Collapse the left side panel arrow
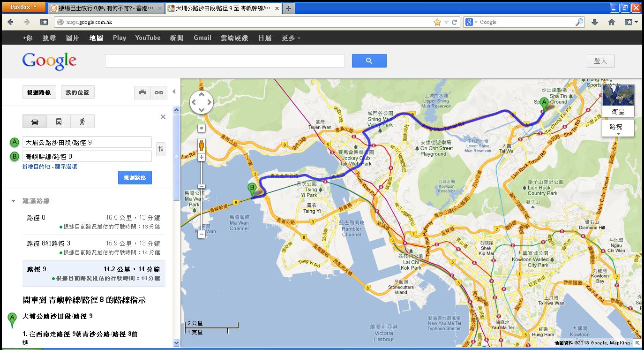The image size is (644, 350). [x=174, y=92]
